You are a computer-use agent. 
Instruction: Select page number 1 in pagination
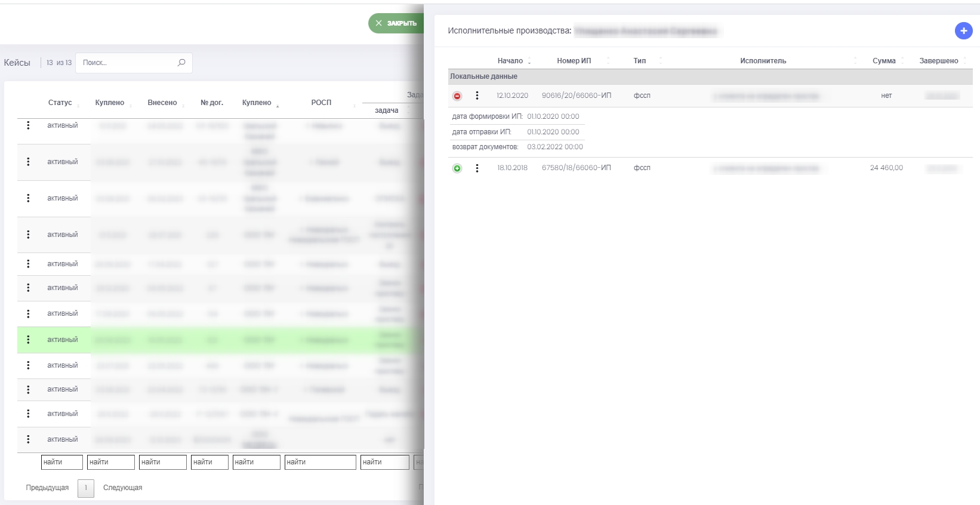click(86, 488)
